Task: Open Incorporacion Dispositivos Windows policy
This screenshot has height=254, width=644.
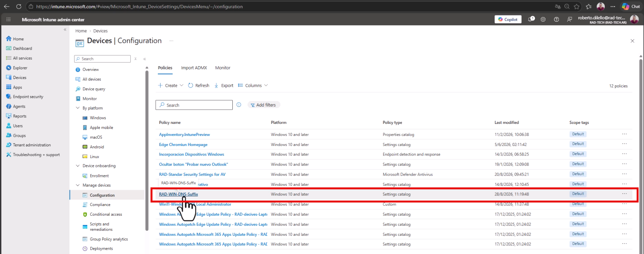Action: [192, 154]
